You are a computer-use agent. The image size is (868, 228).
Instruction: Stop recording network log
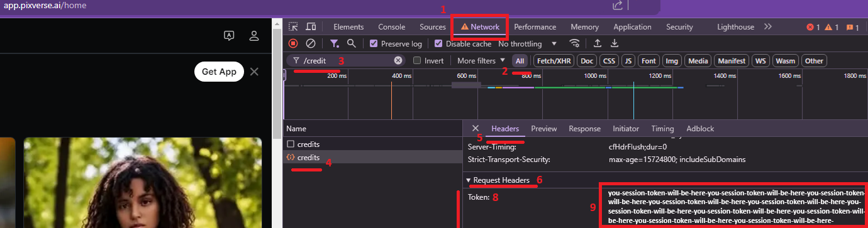coord(293,43)
